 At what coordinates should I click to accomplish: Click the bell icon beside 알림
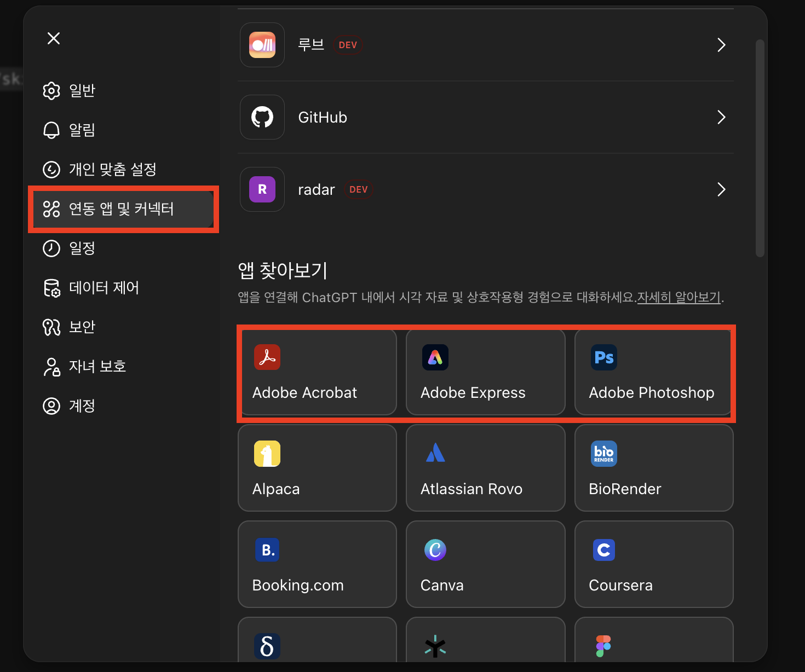pos(51,130)
